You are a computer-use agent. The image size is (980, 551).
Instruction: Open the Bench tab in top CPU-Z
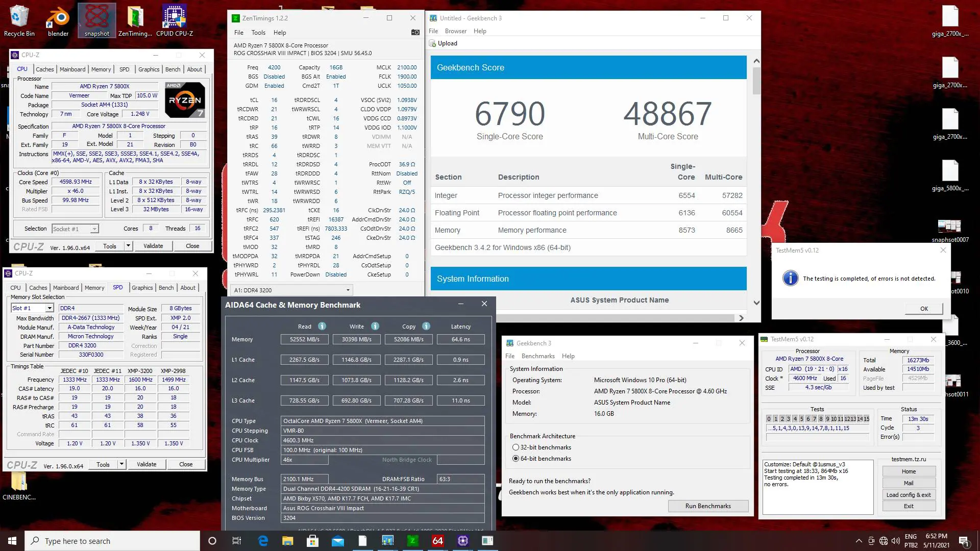point(173,69)
